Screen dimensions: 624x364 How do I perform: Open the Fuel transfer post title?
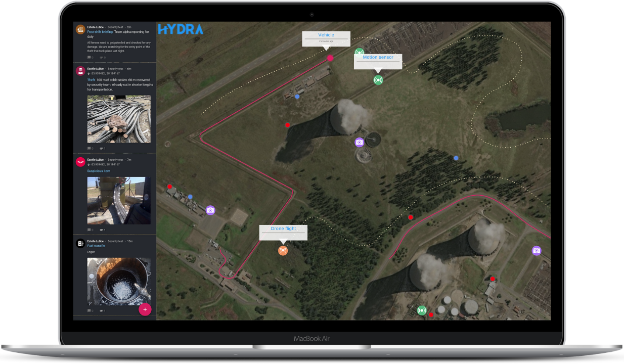tap(96, 246)
